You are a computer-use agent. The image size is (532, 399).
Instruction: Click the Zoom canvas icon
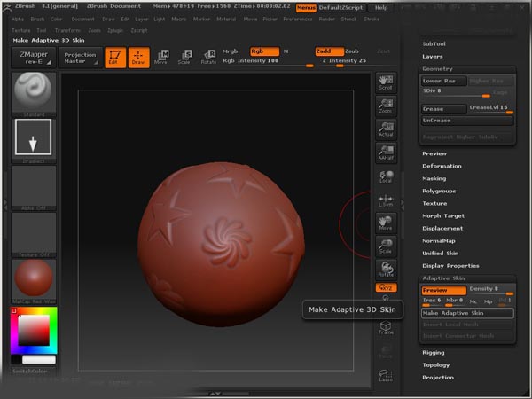(386, 106)
